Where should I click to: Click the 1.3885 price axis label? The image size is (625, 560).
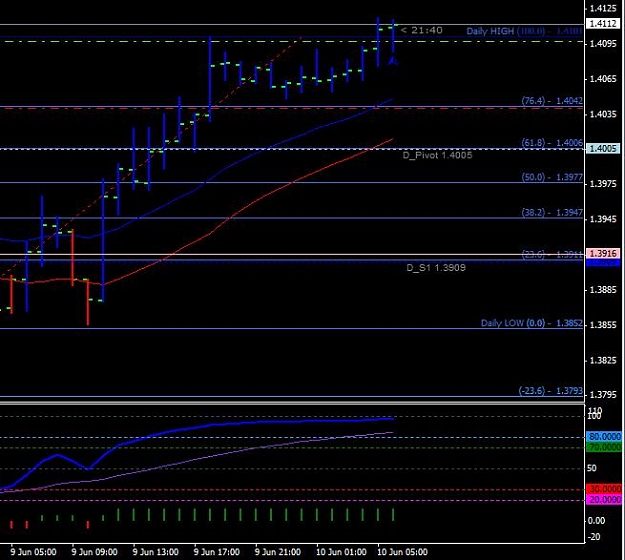(x=603, y=289)
